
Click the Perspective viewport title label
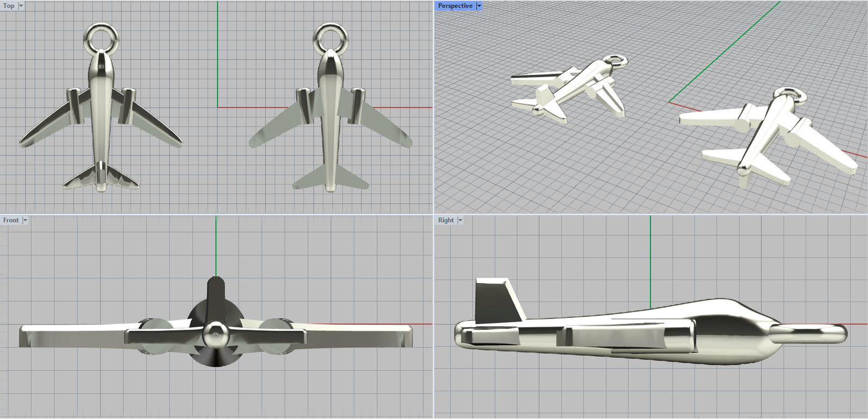click(x=455, y=5)
